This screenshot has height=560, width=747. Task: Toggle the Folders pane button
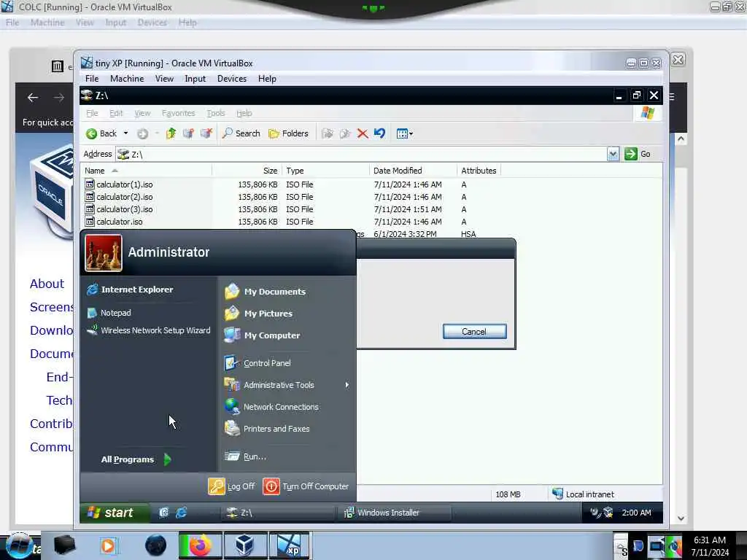(x=288, y=134)
